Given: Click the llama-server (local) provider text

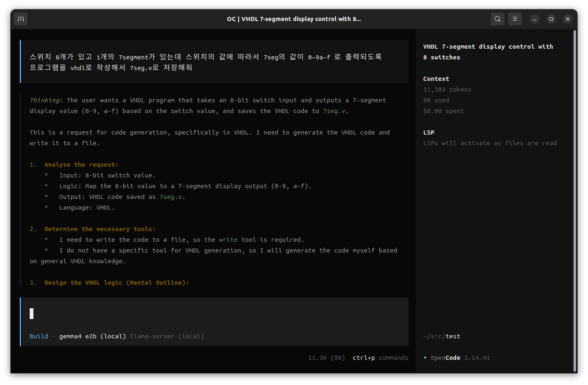Looking at the screenshot, I should (x=167, y=336).
